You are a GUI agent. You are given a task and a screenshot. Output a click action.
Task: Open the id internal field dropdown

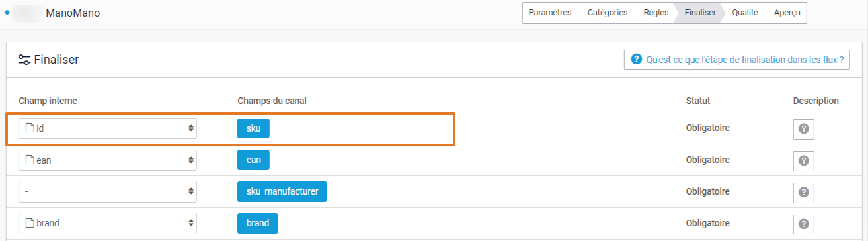[108, 128]
